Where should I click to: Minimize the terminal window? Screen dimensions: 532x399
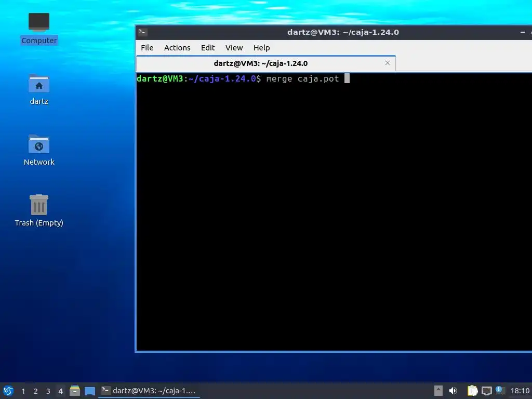(523, 32)
